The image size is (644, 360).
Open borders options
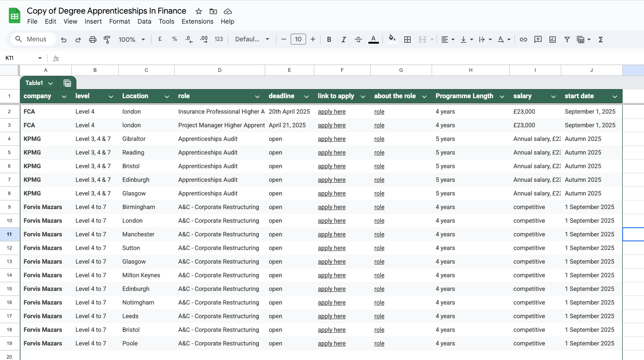408,40
